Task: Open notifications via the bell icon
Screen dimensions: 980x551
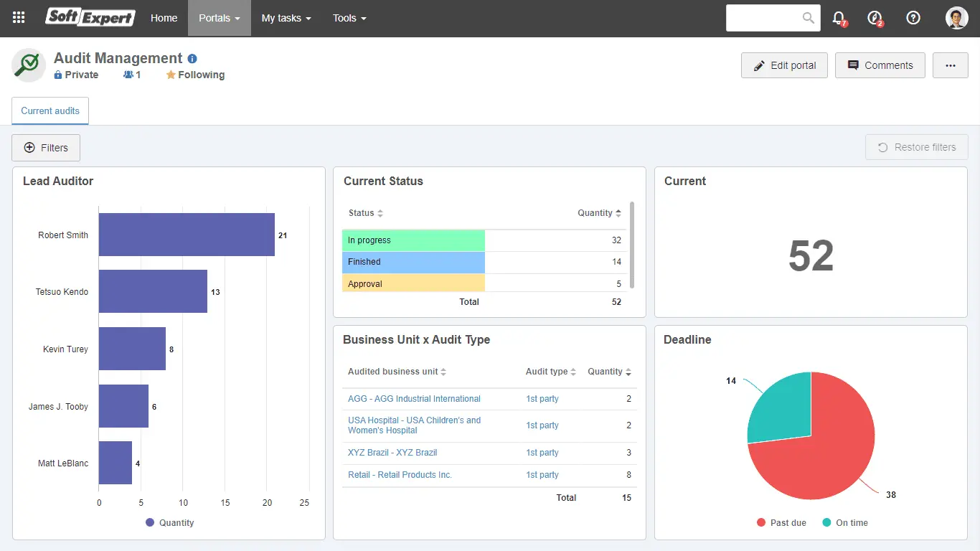Action: pos(839,18)
